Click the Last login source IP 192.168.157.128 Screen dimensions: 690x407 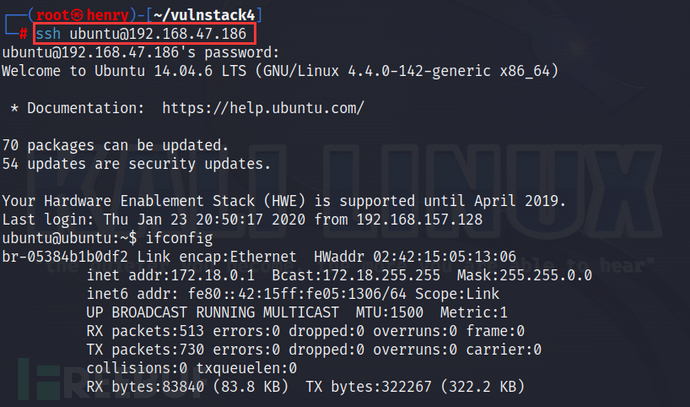420,216
